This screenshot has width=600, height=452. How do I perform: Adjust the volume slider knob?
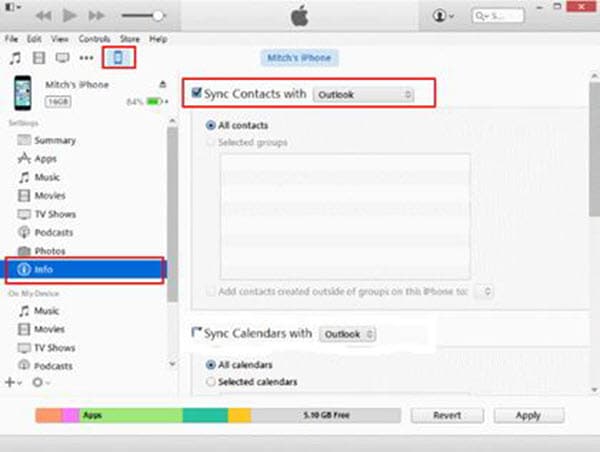[158, 16]
